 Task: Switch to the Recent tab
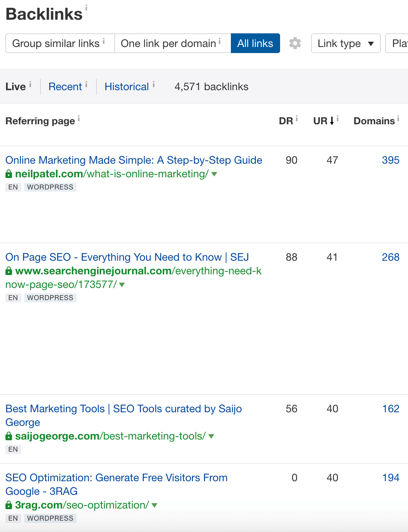pos(65,86)
